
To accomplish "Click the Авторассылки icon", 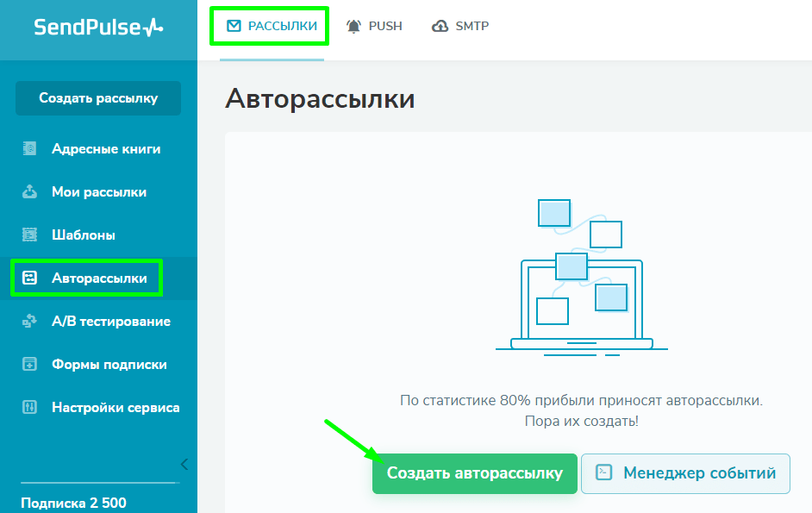I will tap(29, 278).
